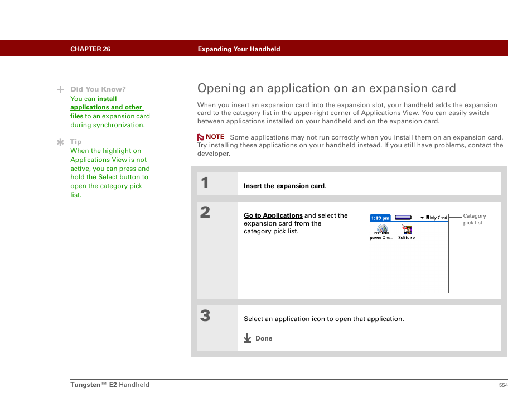Follow the 'Insert the expansion card' link
532x412 pixels.
284,186
